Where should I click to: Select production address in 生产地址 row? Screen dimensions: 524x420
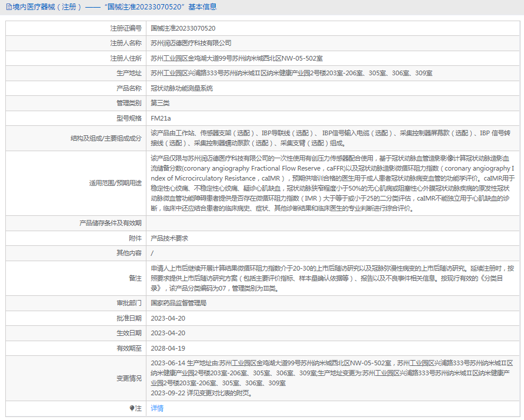pos(292,73)
